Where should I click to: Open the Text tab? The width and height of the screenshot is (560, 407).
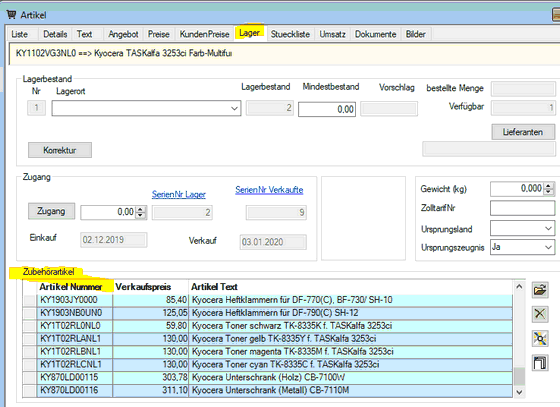click(x=84, y=34)
